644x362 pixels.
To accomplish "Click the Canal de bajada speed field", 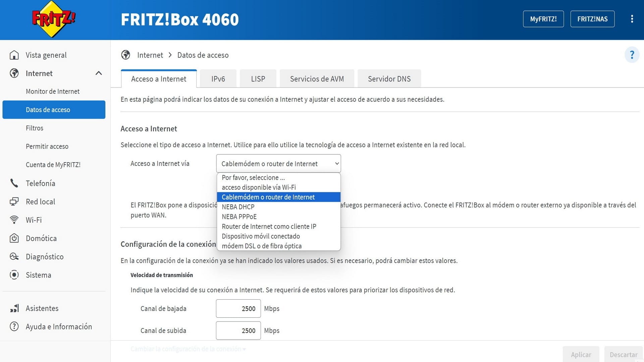I will coord(238,308).
